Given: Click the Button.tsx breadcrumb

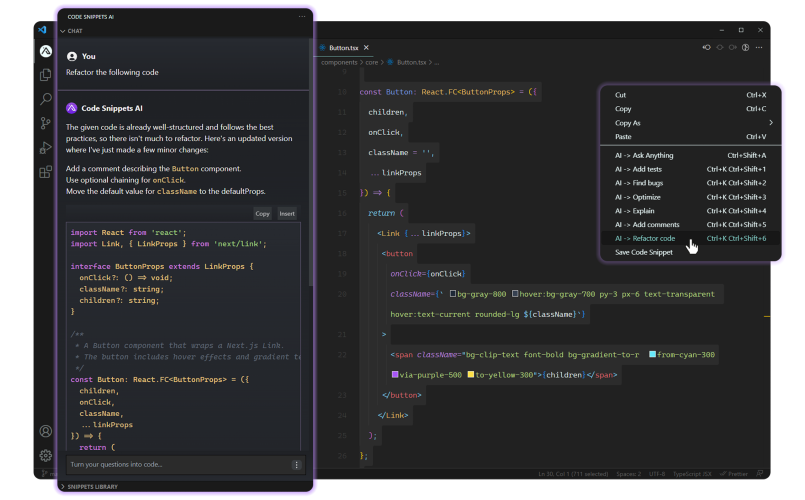Looking at the screenshot, I should (x=411, y=62).
